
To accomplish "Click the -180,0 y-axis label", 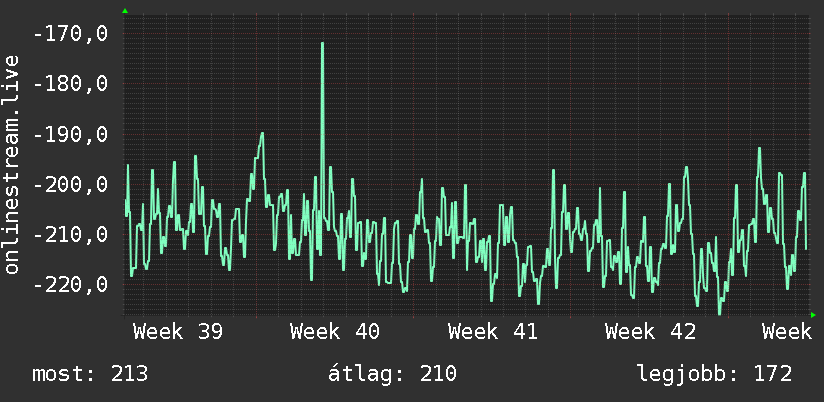I will tap(70, 84).
